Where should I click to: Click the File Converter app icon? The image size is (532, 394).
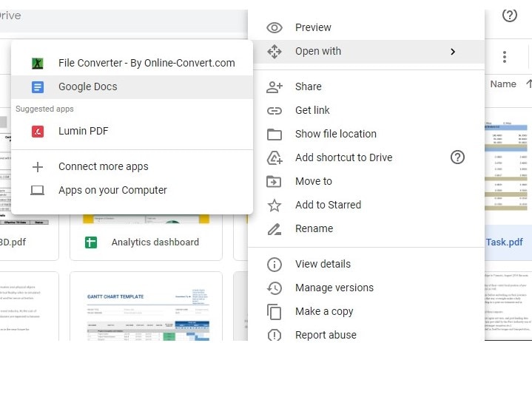[x=38, y=63]
